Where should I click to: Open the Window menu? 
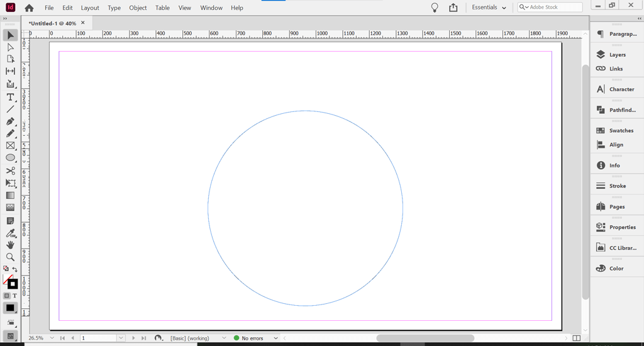[211, 8]
